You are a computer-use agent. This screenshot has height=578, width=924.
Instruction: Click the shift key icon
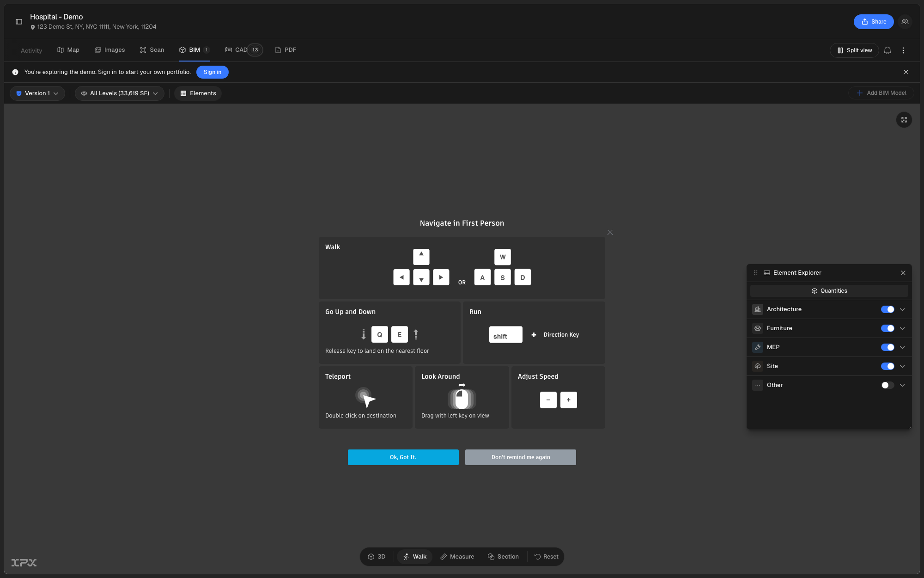click(505, 334)
